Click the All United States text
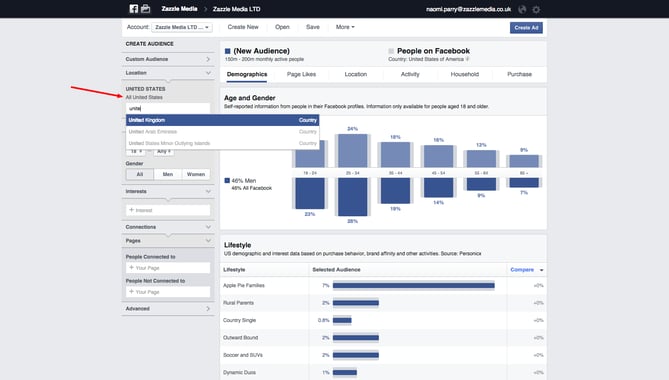Viewport: 669px width, 380px height. pyautogui.click(x=144, y=97)
